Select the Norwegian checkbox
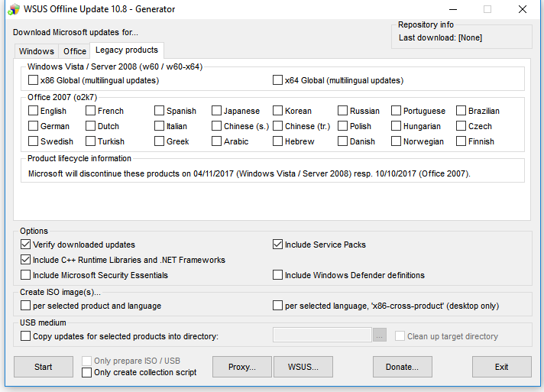This screenshot has width=544, height=392. (396, 141)
